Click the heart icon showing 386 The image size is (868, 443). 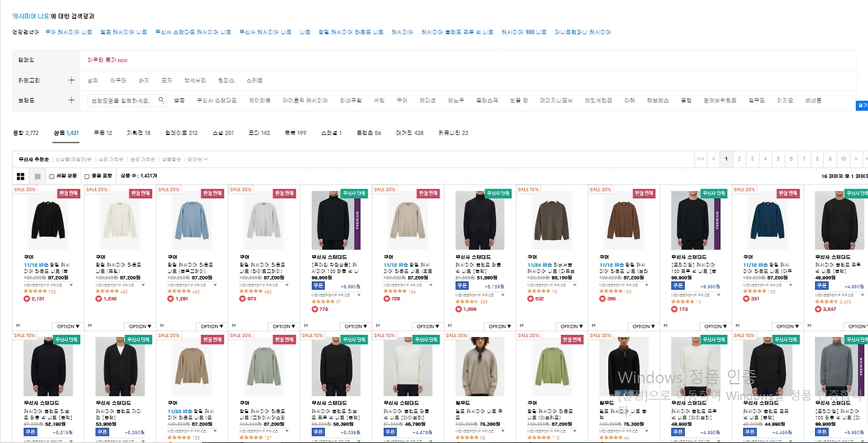click(601, 298)
